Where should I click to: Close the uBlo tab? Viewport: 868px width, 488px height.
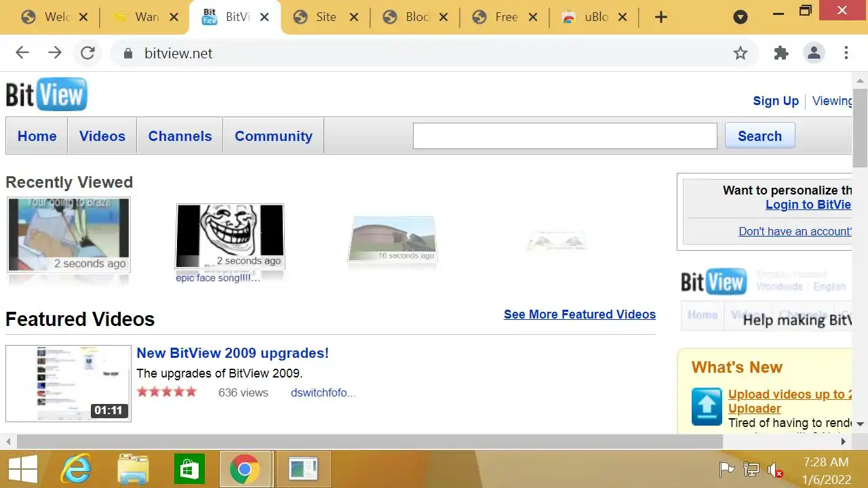[x=623, y=18]
